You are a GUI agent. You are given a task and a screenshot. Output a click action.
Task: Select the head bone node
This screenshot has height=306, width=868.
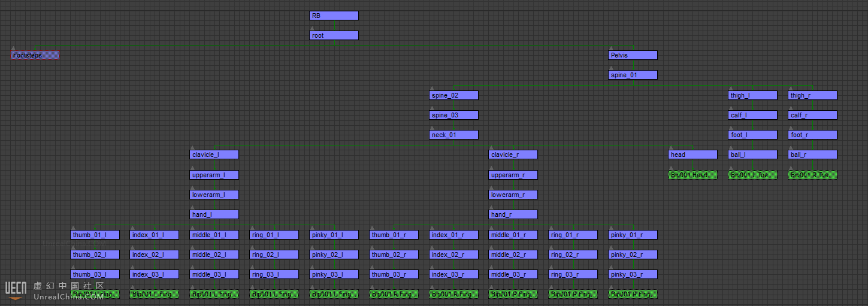pyautogui.click(x=692, y=154)
